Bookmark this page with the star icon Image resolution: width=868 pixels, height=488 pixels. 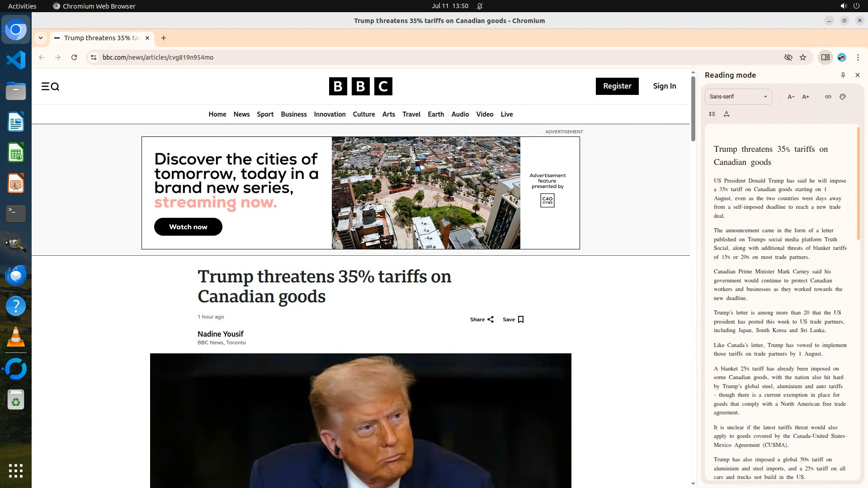[x=803, y=57]
